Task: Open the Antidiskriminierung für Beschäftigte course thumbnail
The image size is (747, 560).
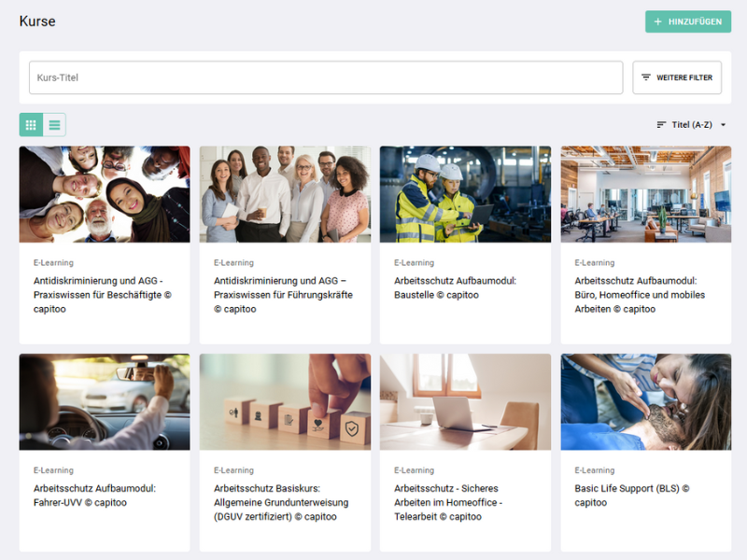Action: (104, 194)
